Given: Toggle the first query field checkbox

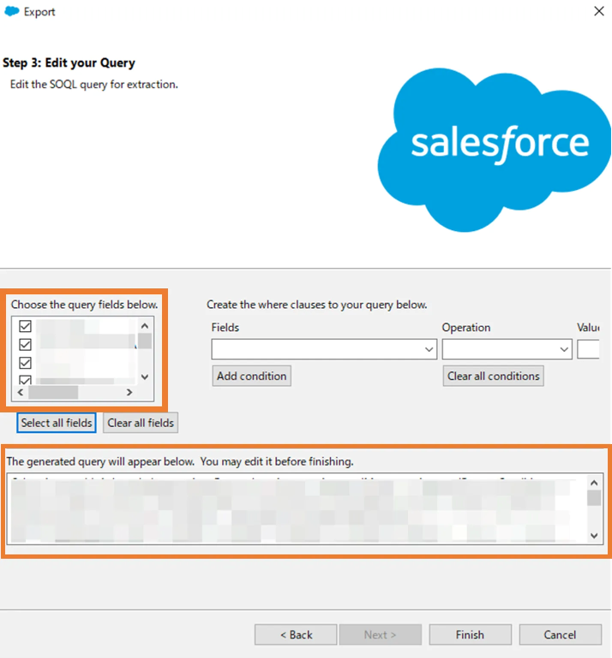Looking at the screenshot, I should [25, 326].
